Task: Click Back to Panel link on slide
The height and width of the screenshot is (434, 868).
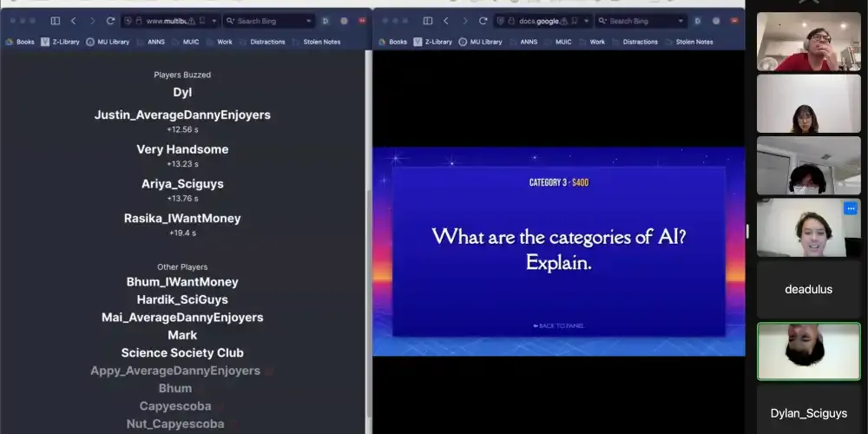Action: tap(558, 325)
